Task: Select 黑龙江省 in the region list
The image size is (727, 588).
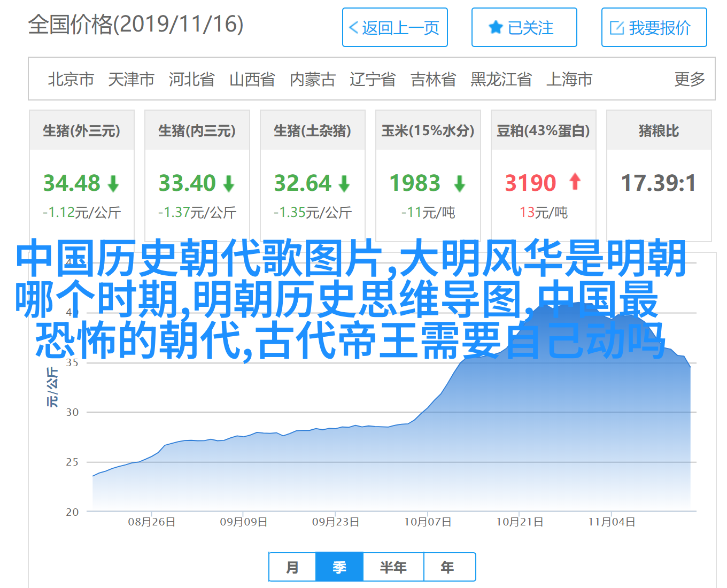Action: (501, 79)
